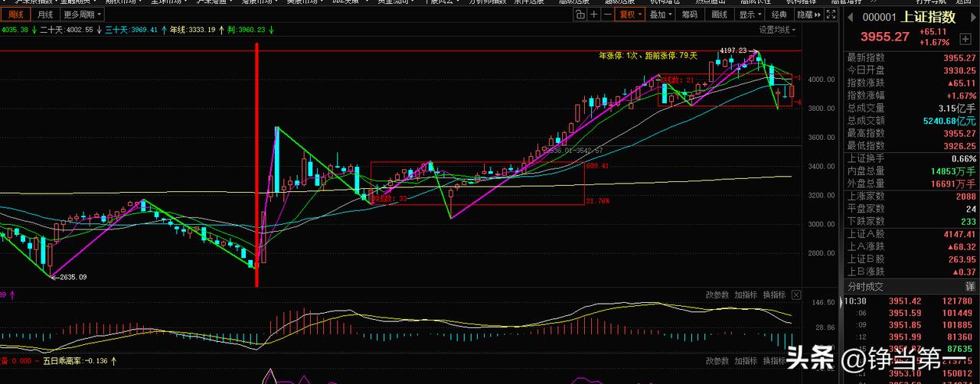Open the 港股市场 menu
The width and height of the screenshot is (980, 384).
click(x=259, y=2)
